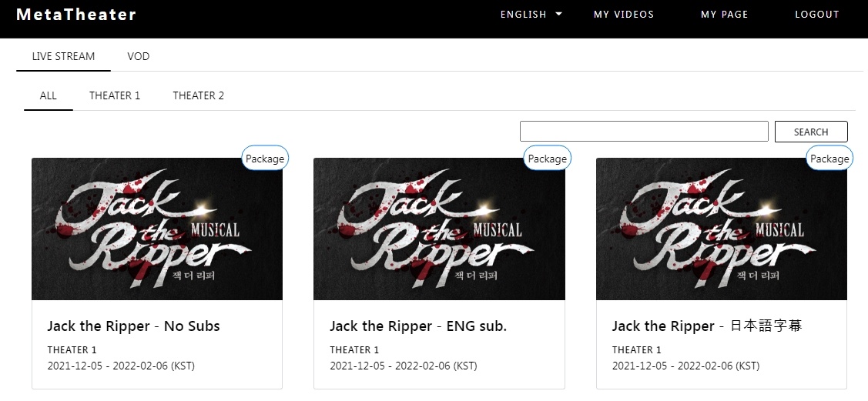Click Package badge on ENG sub. card
The image size is (868, 401).
(547, 159)
